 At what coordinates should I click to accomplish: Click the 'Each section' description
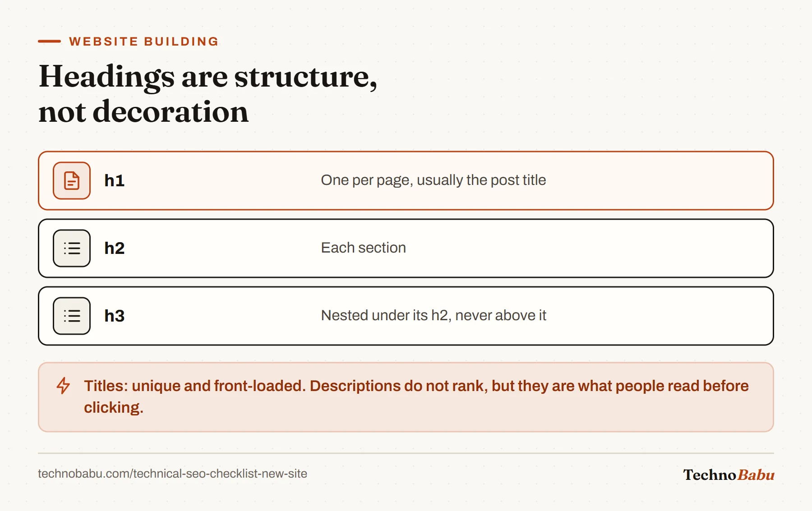click(x=363, y=248)
